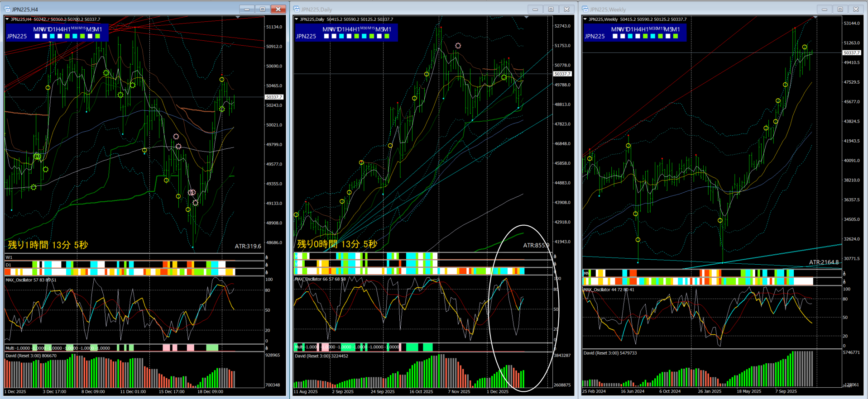Click the 18 May 2025 date in Weekly chart
868x399 pixels.
749,391
